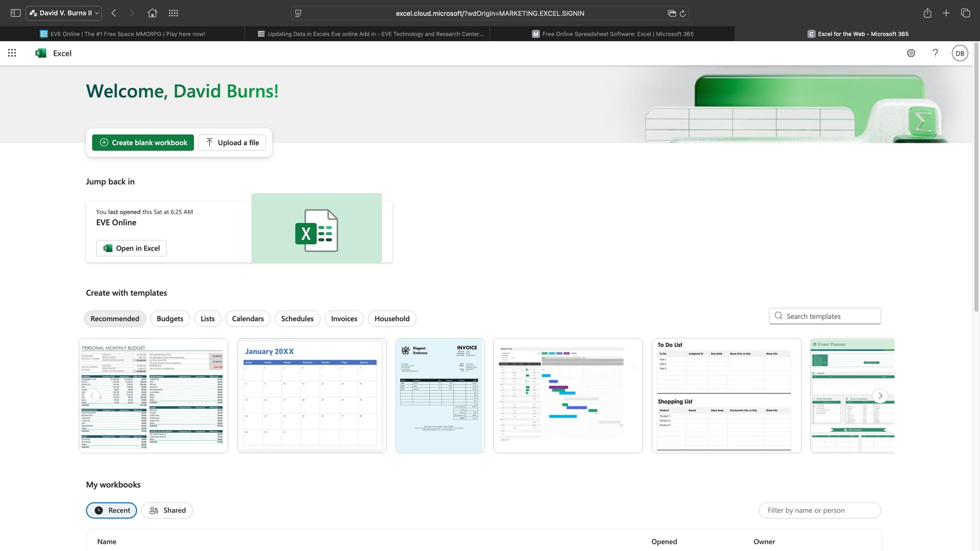Click the Help question mark icon
This screenshot has height=551, width=980.
coord(935,53)
